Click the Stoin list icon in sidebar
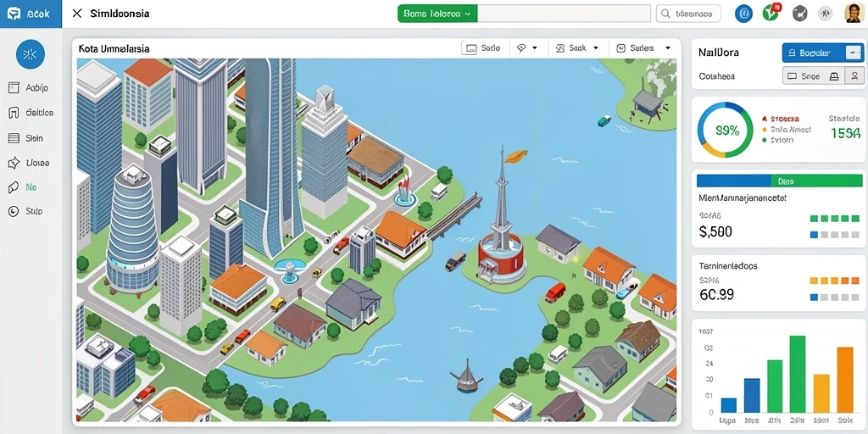Image resolution: width=868 pixels, height=434 pixels. (14, 138)
